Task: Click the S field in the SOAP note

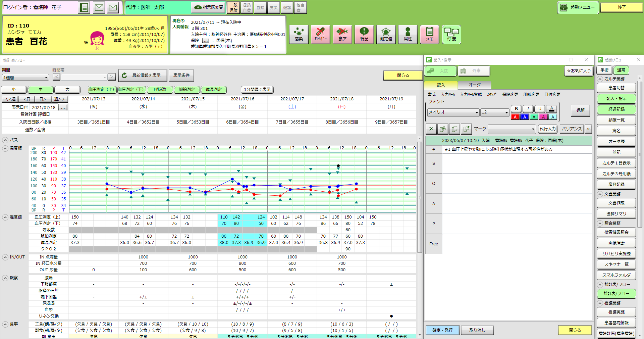Action: click(517, 163)
